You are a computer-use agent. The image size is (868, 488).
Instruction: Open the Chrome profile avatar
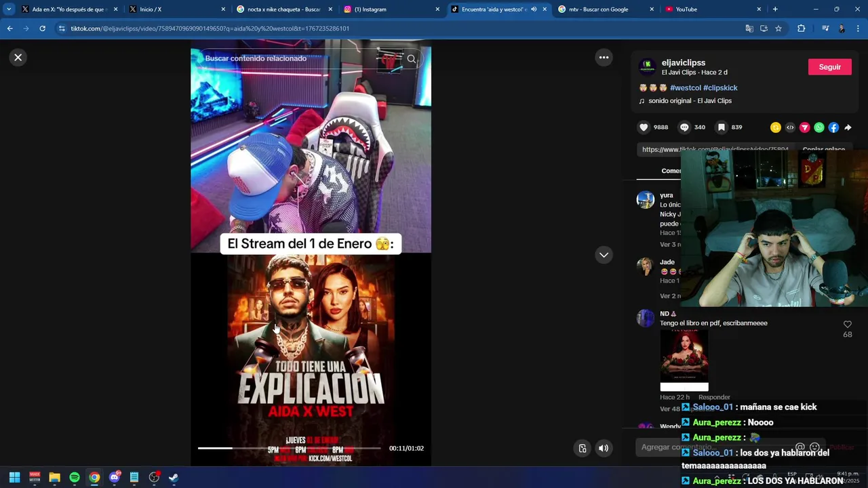pyautogui.click(x=842, y=28)
